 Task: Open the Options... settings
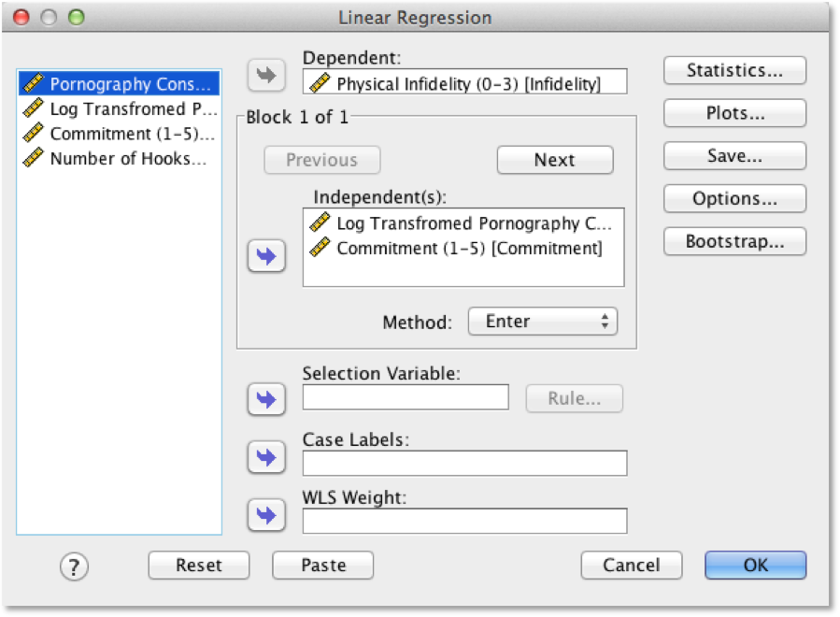tap(734, 199)
